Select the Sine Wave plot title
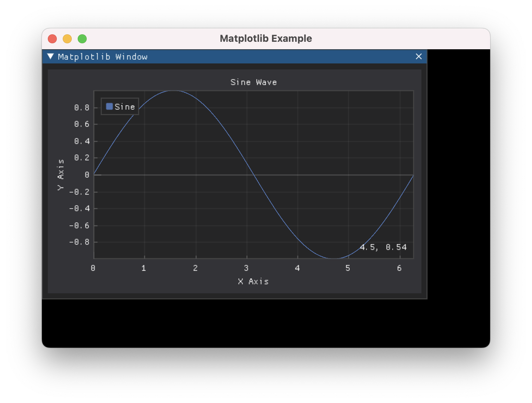Image resolution: width=532 pixels, height=403 pixels. 253,82
